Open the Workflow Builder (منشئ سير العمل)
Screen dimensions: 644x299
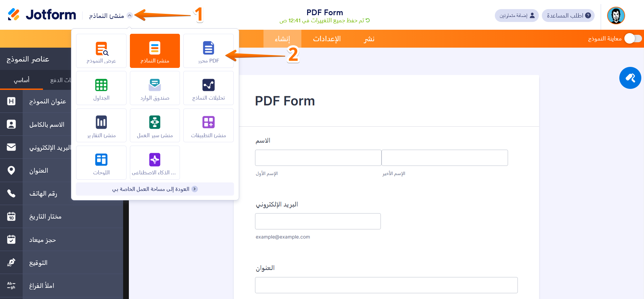[x=155, y=125]
